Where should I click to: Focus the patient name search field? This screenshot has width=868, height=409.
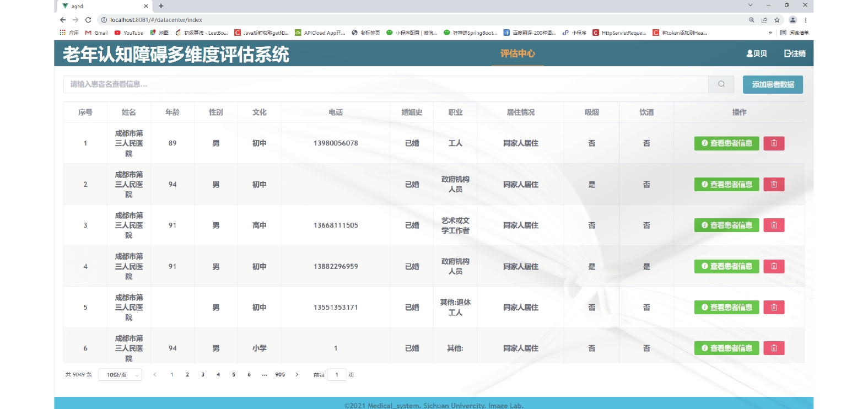point(386,84)
